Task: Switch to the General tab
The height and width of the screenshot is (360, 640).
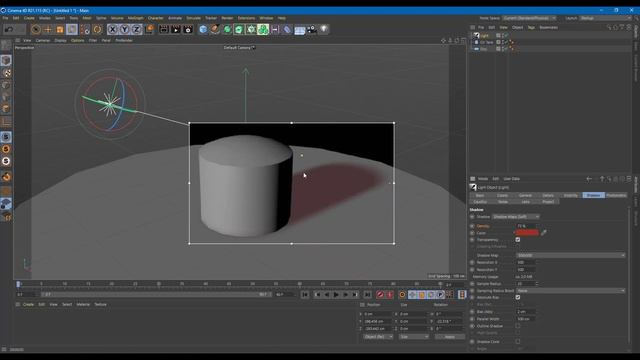Action: point(525,196)
